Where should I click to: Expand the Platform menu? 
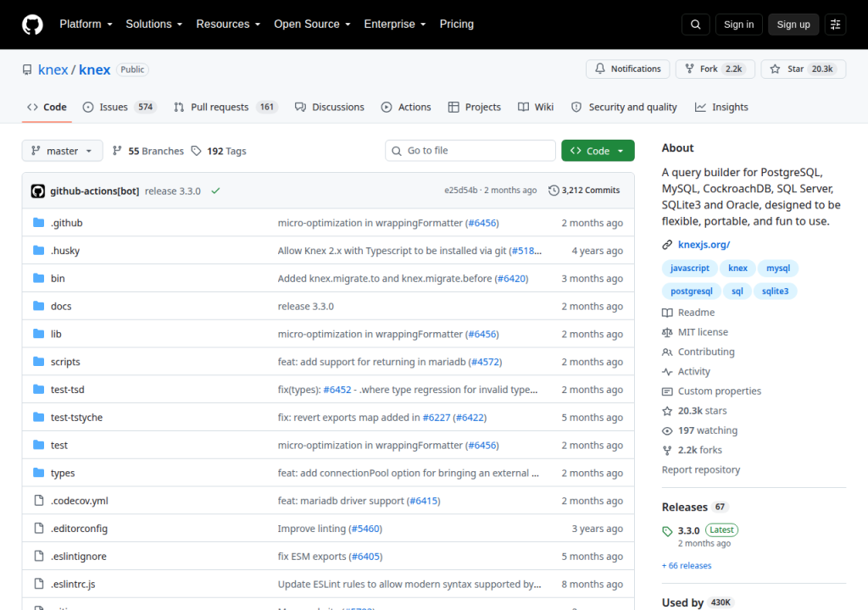tap(86, 25)
